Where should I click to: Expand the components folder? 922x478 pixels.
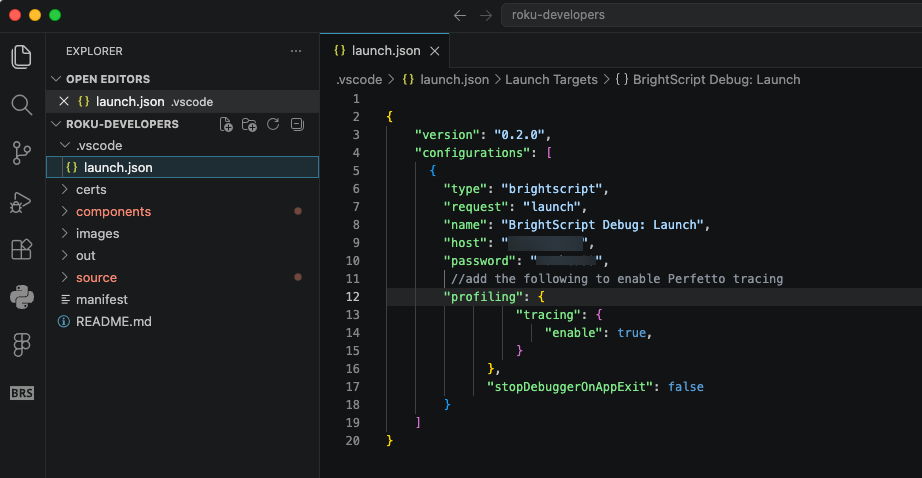113,211
